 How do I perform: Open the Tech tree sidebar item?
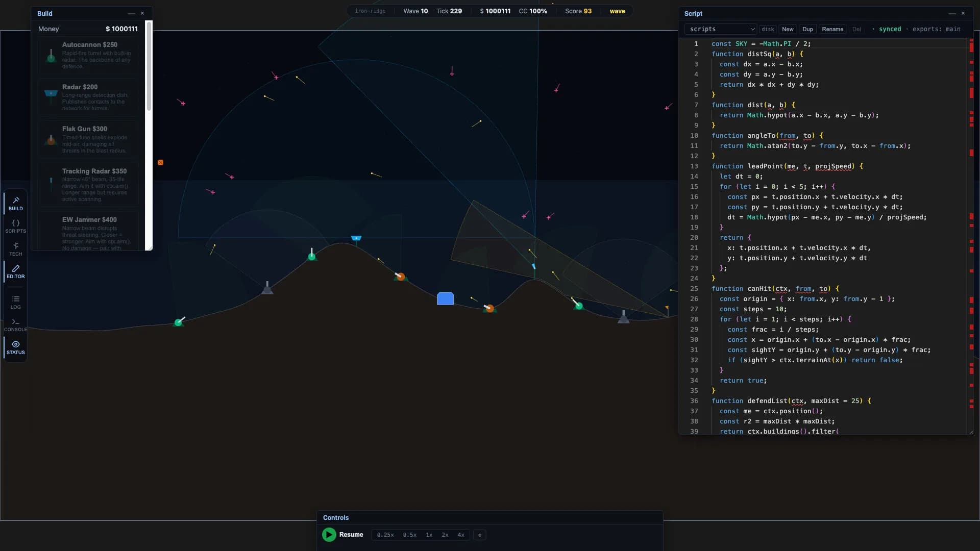pos(15,249)
